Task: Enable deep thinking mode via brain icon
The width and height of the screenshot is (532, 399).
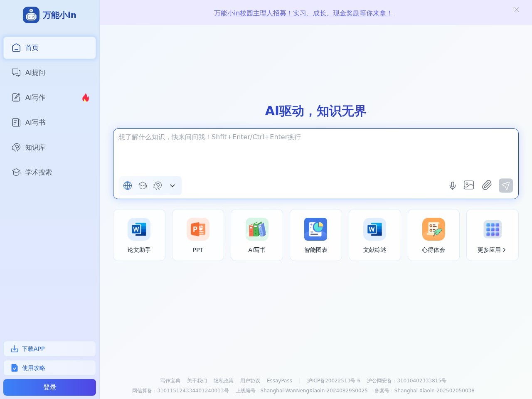Action: pyautogui.click(x=158, y=185)
